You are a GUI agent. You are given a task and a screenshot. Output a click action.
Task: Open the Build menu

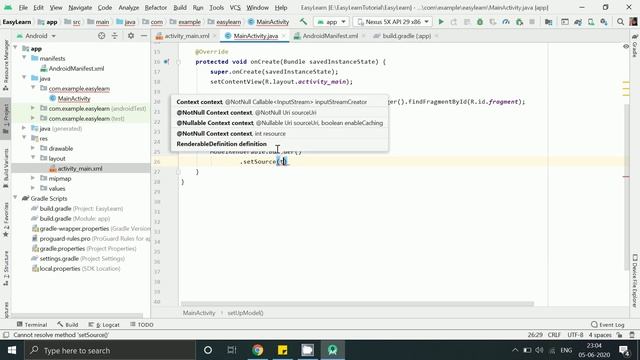point(180,8)
